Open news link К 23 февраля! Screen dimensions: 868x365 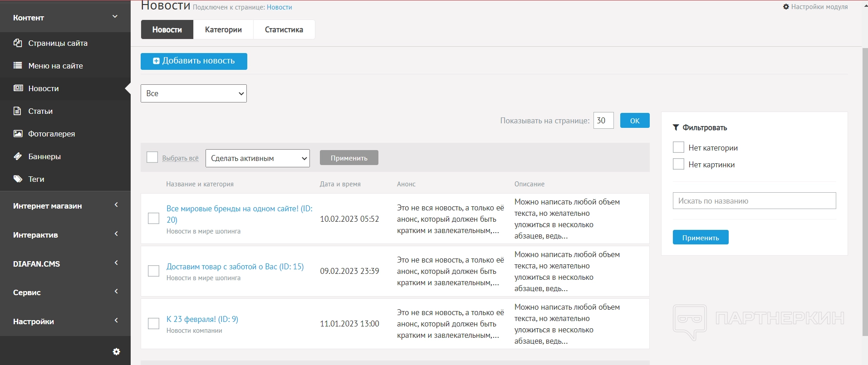tap(202, 319)
